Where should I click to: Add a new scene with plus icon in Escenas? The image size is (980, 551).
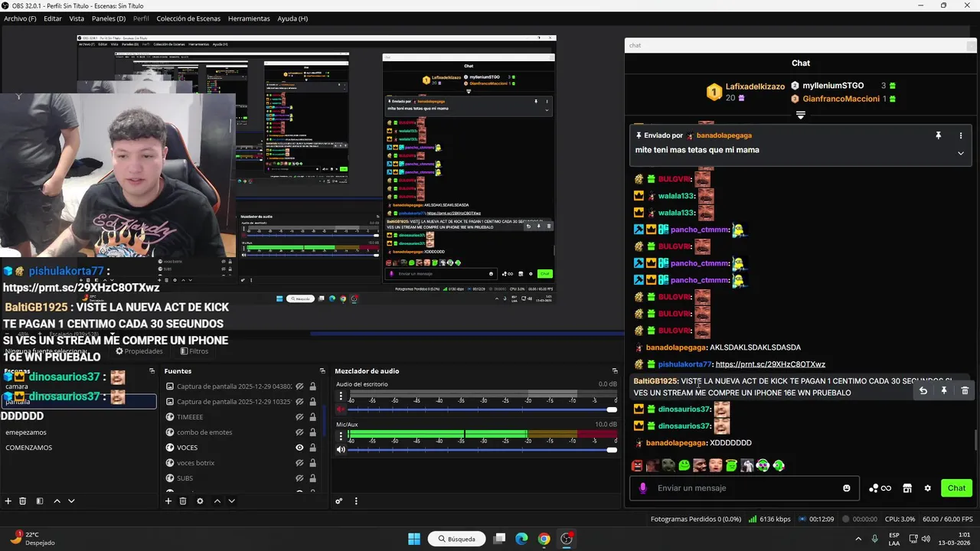tap(8, 501)
